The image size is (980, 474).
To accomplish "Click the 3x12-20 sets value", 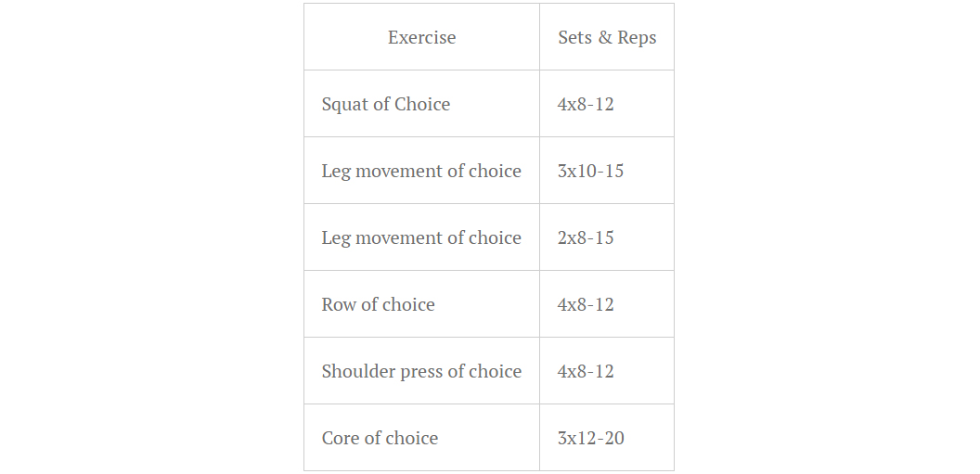I will [590, 439].
